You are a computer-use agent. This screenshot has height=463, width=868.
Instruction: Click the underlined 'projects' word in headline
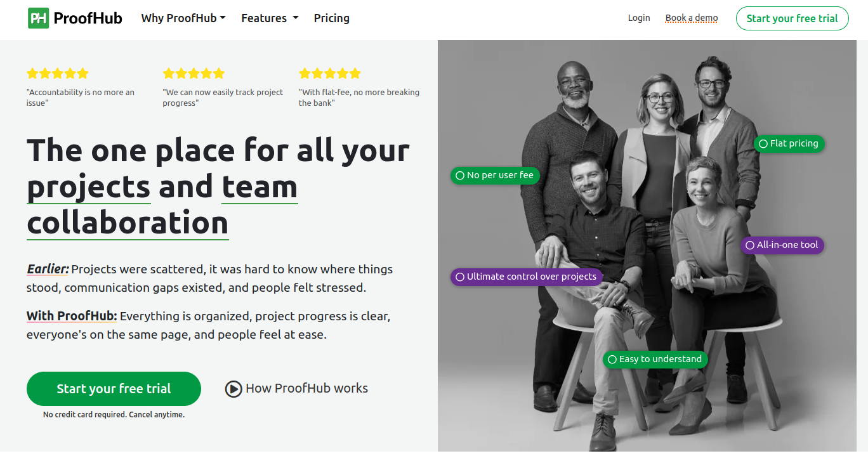click(88, 187)
